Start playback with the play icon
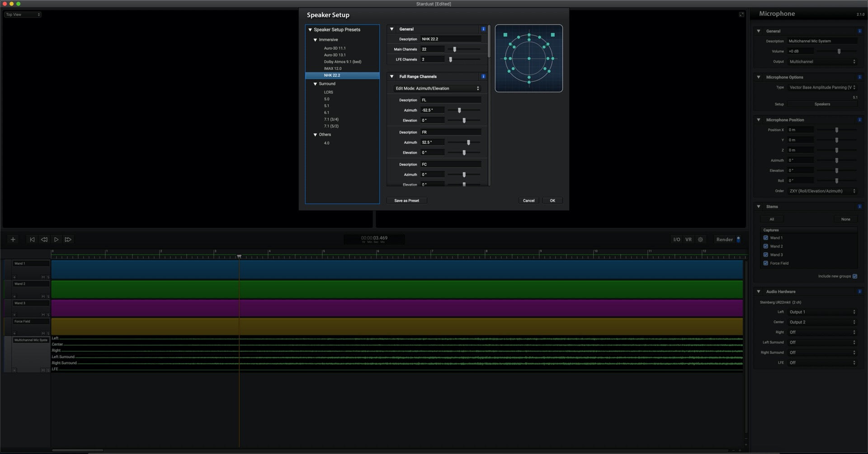Viewport: 868px width, 454px height. [56, 239]
